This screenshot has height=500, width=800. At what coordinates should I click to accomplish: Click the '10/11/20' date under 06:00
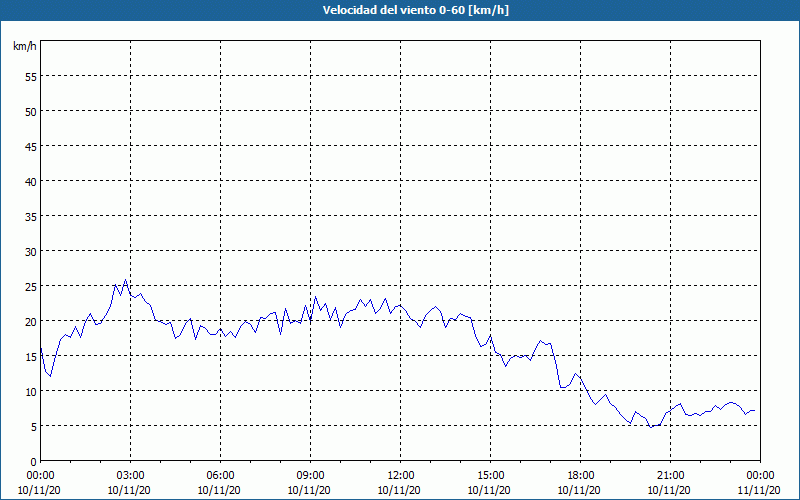click(x=219, y=490)
